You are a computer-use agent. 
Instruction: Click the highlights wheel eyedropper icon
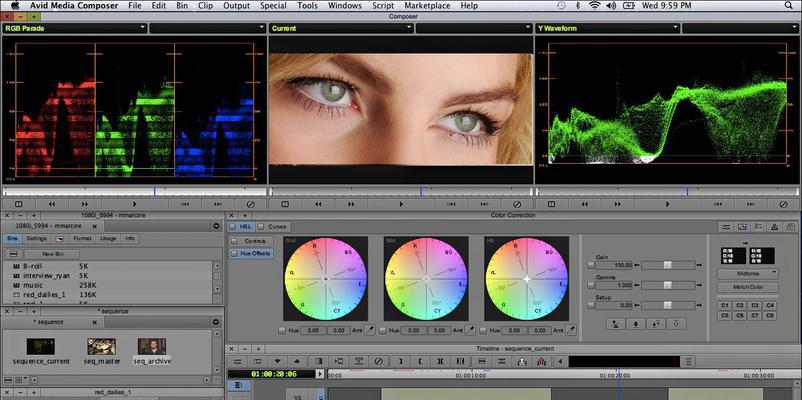point(571,330)
